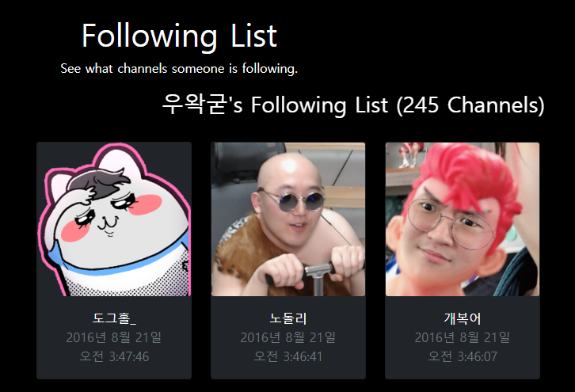Open 도그홀_ cartoon cat avatar
The image size is (575, 392).
coord(114,219)
